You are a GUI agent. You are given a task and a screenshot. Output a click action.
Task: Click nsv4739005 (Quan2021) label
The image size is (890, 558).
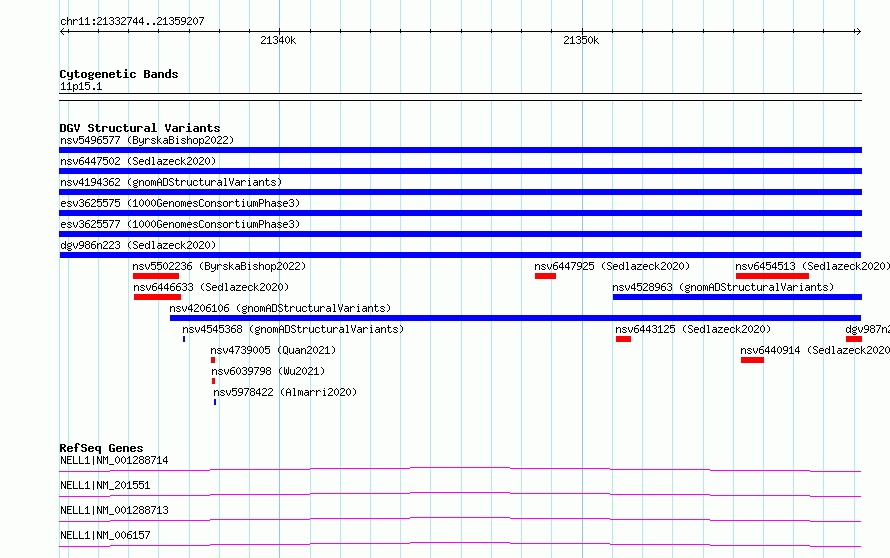[x=273, y=350]
